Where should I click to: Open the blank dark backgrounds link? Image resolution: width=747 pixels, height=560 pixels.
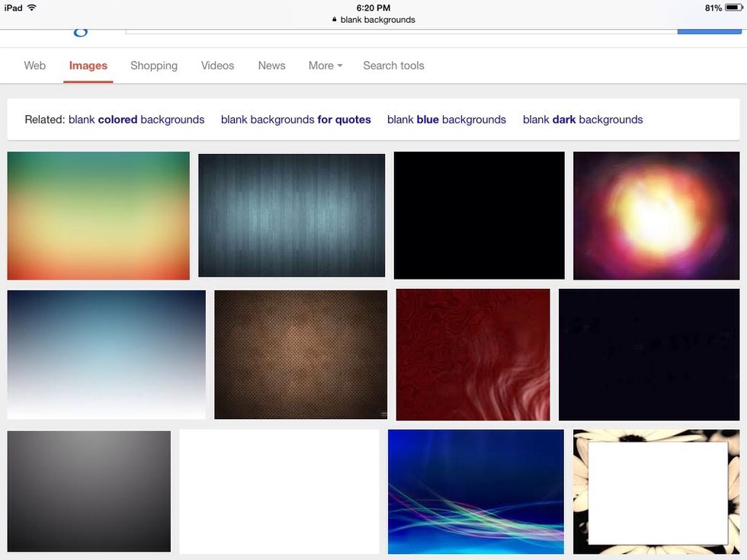click(x=582, y=120)
